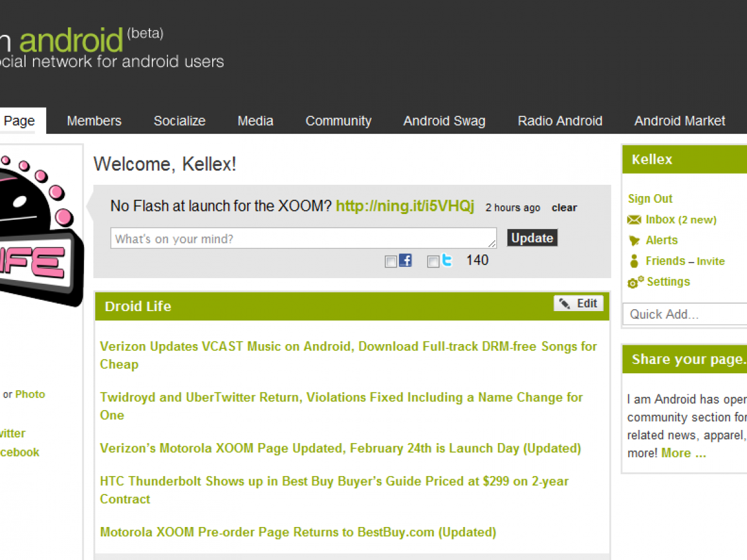Image resolution: width=747 pixels, height=560 pixels.
Task: Click the Invite friends link
Action: point(711,261)
